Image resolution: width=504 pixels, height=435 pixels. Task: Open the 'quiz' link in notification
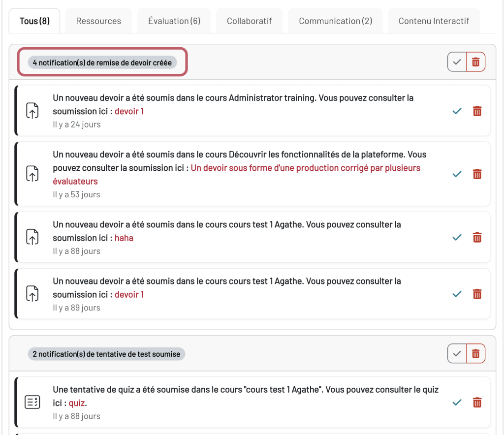(77, 403)
